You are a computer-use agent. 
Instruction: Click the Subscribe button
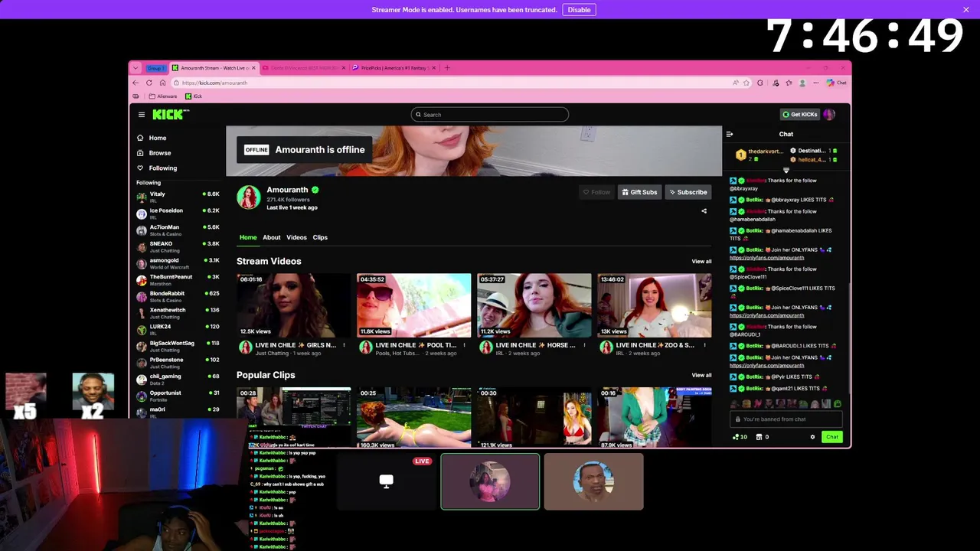pyautogui.click(x=688, y=192)
